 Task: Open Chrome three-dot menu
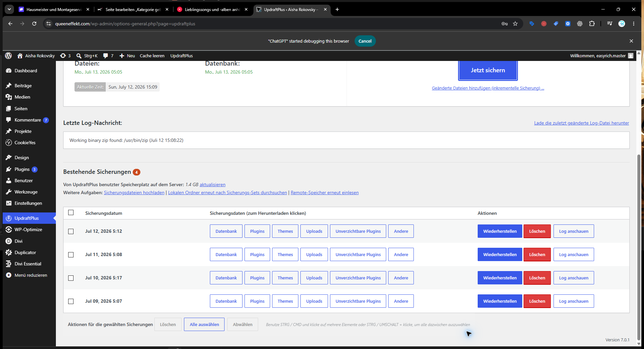coord(634,24)
